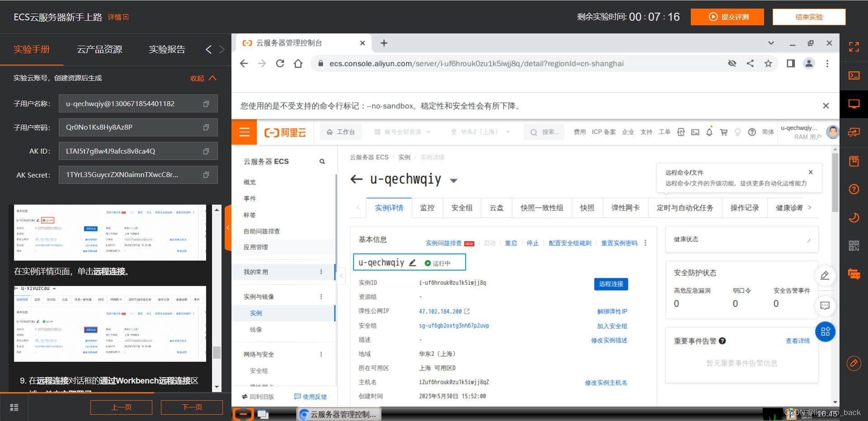The width and height of the screenshot is (868, 421).
Task: Open shopping cart in Aliyun header
Action: 724,132
